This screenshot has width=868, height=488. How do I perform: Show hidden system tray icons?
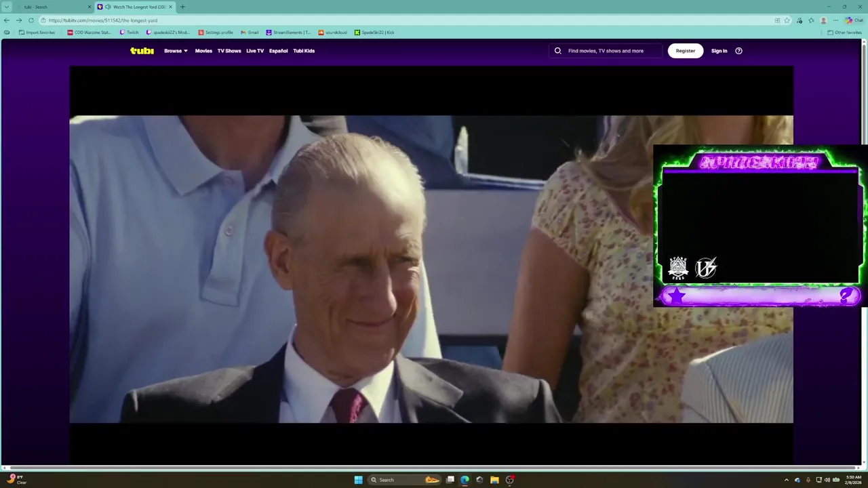[x=787, y=480]
